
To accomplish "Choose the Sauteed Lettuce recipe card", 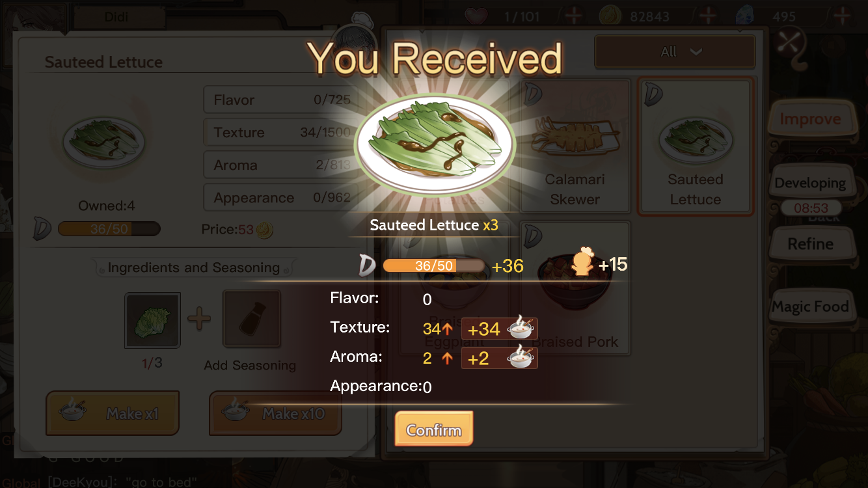I will click(695, 146).
